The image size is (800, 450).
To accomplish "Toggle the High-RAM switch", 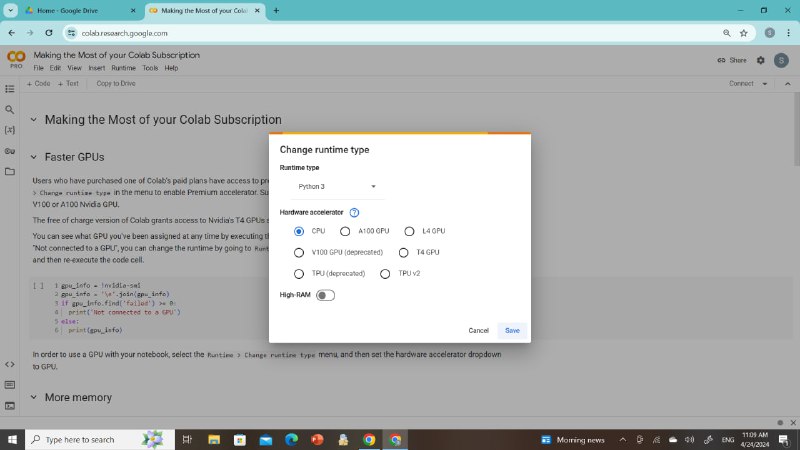I will [x=325, y=295].
